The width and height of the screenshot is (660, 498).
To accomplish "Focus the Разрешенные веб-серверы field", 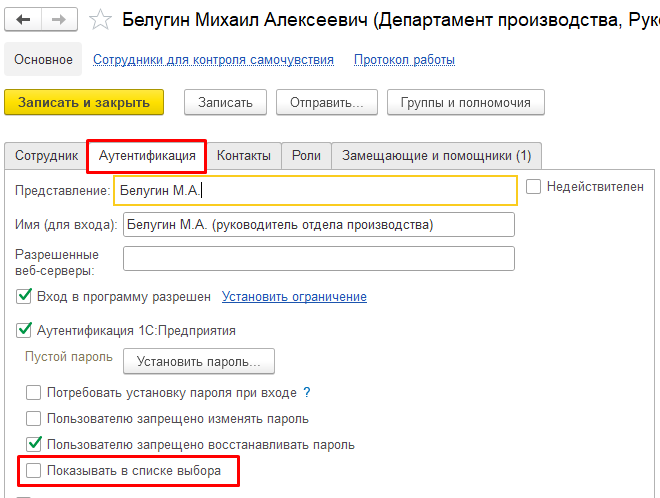I will (x=319, y=258).
